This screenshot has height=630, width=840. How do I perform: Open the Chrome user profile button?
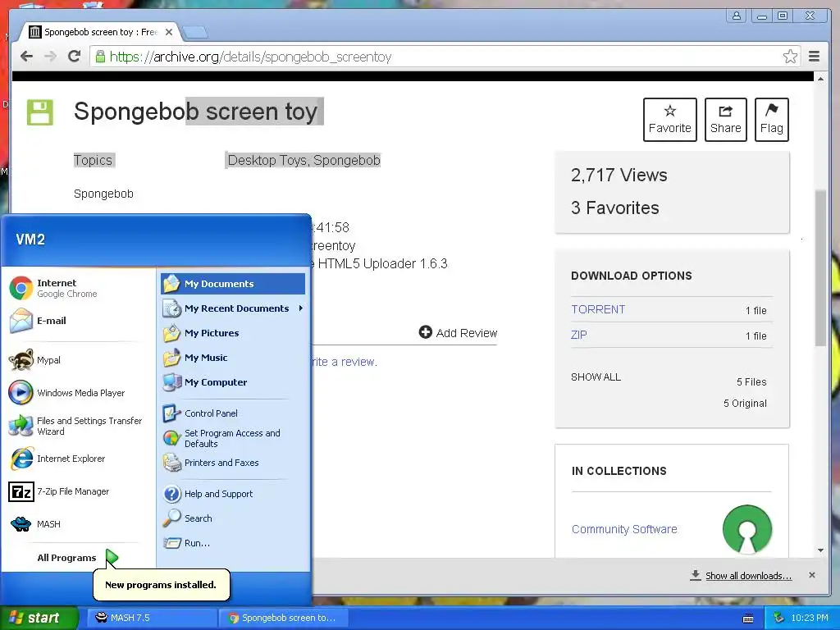737,16
